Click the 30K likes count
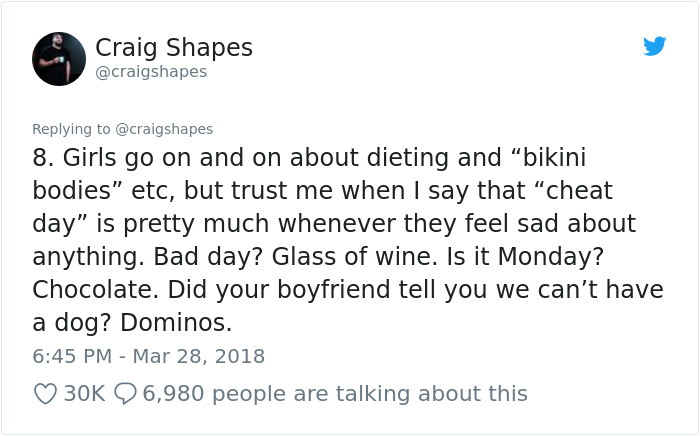This screenshot has height=436, width=700. click(84, 394)
